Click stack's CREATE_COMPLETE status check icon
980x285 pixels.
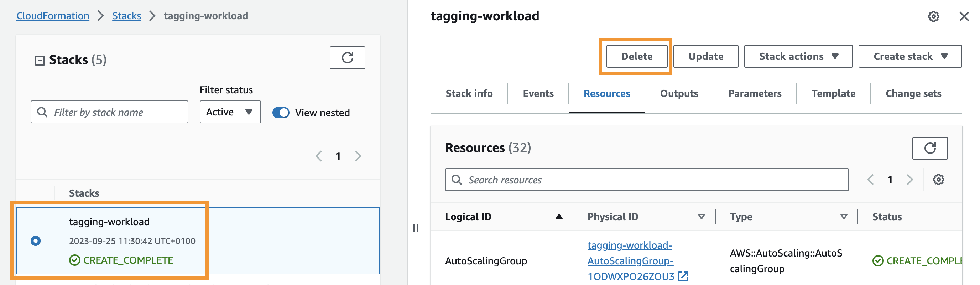click(74, 260)
